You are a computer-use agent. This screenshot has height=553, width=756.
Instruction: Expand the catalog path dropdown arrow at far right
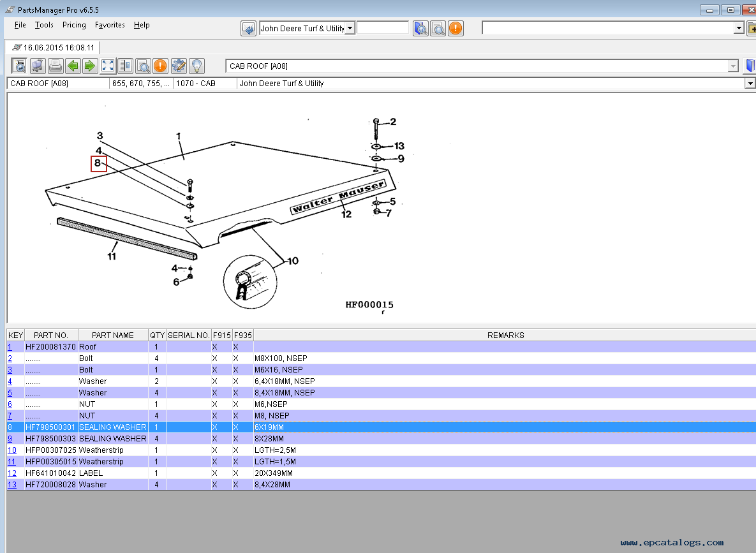pos(750,84)
